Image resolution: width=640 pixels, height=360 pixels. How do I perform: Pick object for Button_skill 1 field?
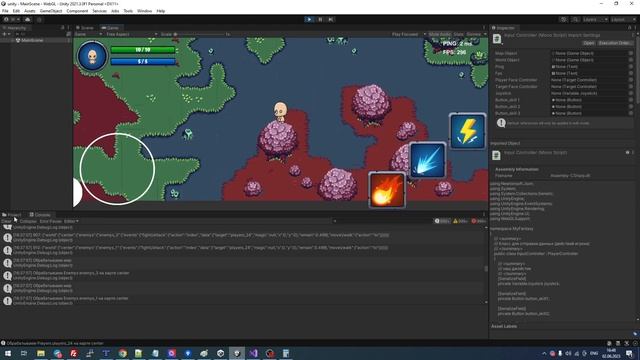click(631, 100)
